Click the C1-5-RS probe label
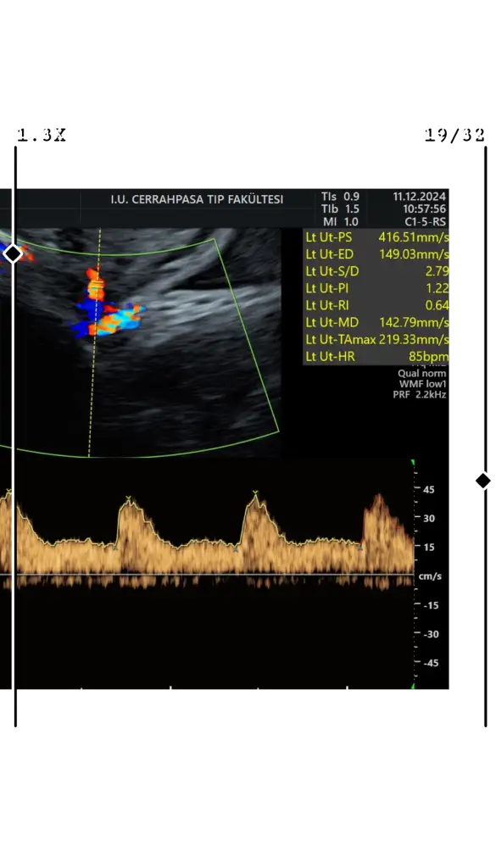The height and width of the screenshot is (868, 496). [x=425, y=221]
